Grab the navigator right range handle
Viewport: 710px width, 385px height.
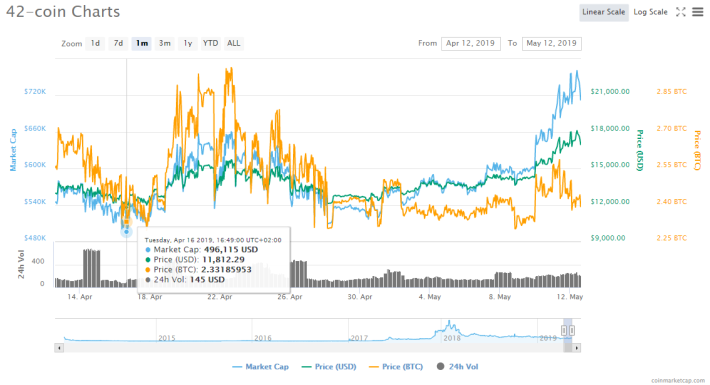tap(572, 331)
